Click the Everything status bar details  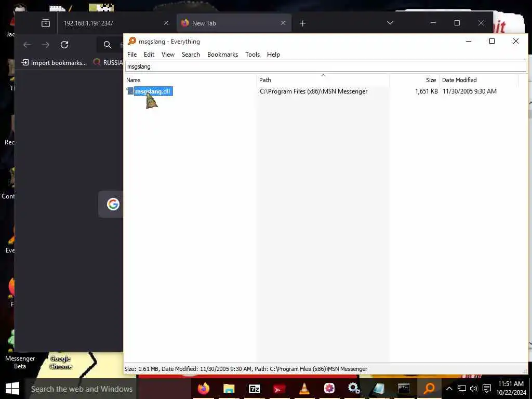[x=246, y=369]
